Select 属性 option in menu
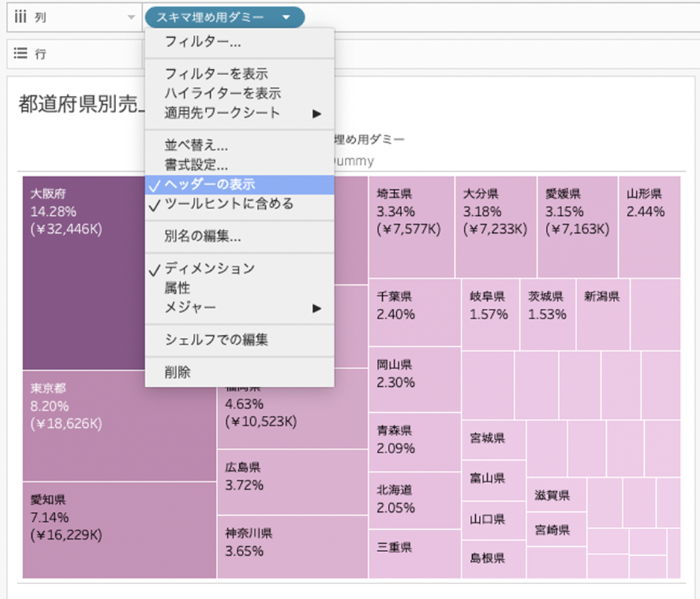 (240, 288)
